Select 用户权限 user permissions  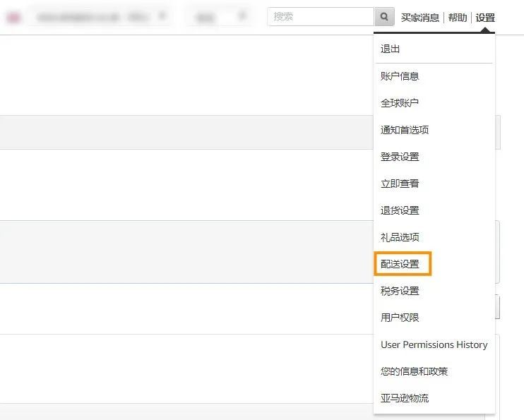click(x=400, y=318)
